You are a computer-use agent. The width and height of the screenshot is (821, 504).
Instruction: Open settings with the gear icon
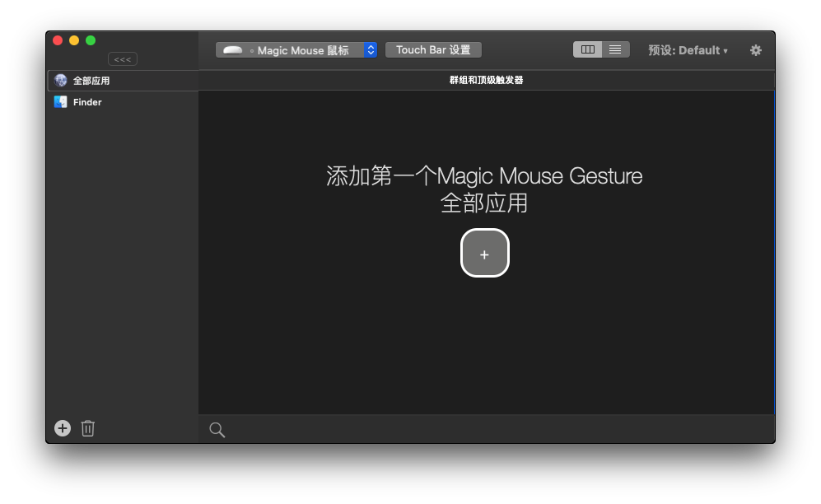pos(756,50)
